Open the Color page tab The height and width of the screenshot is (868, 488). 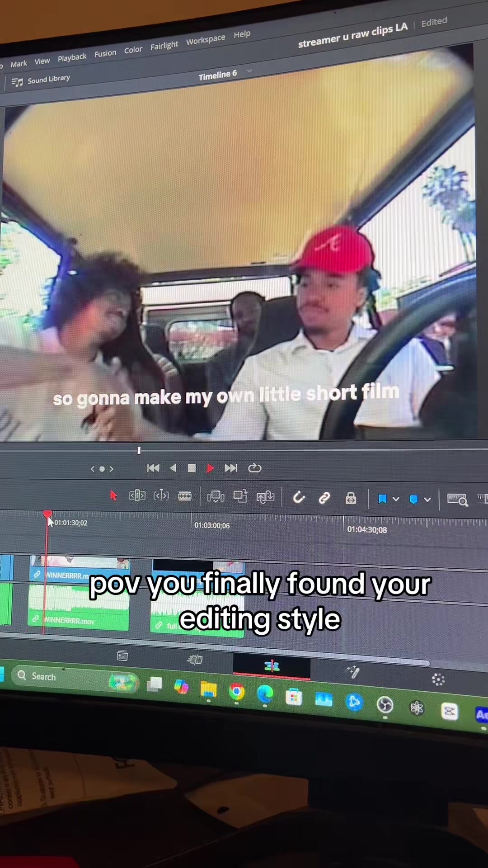438,679
